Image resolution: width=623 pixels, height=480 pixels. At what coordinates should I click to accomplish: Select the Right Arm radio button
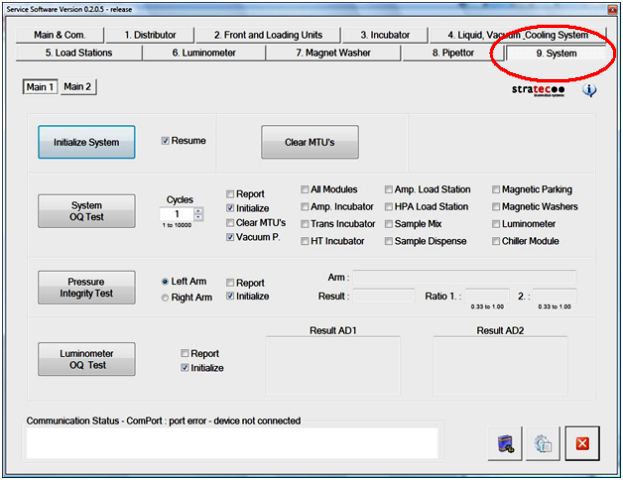click(165, 298)
